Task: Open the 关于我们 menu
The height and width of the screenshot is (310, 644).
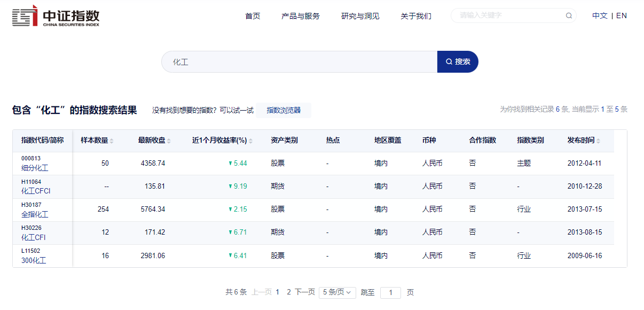Action: click(x=415, y=16)
